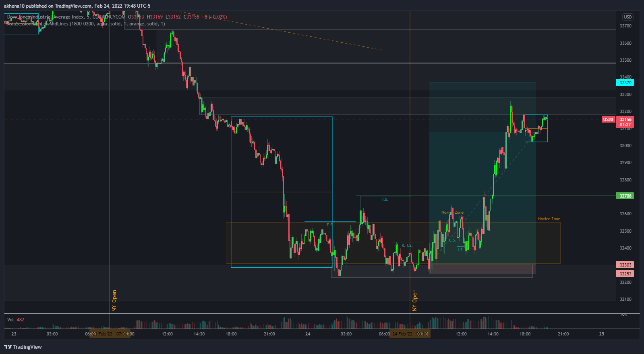Click the orange midline inside the session box
The image size is (644, 354).
[x=282, y=192]
